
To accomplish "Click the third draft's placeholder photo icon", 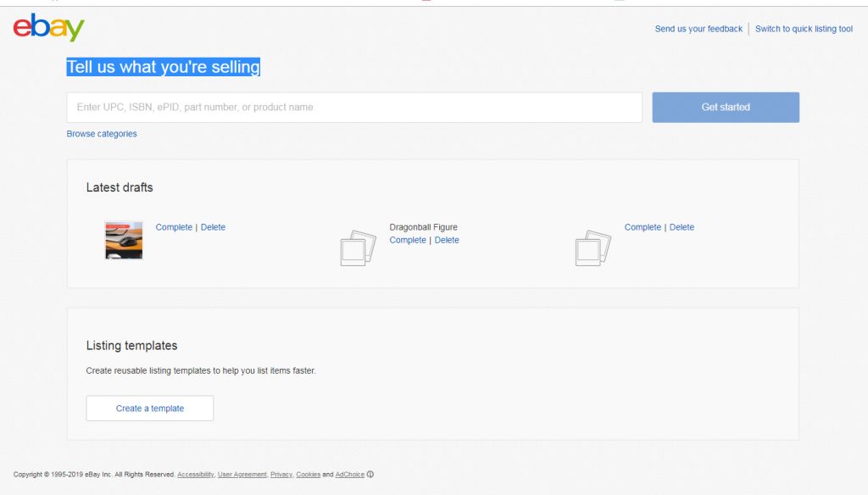I will tap(593, 248).
